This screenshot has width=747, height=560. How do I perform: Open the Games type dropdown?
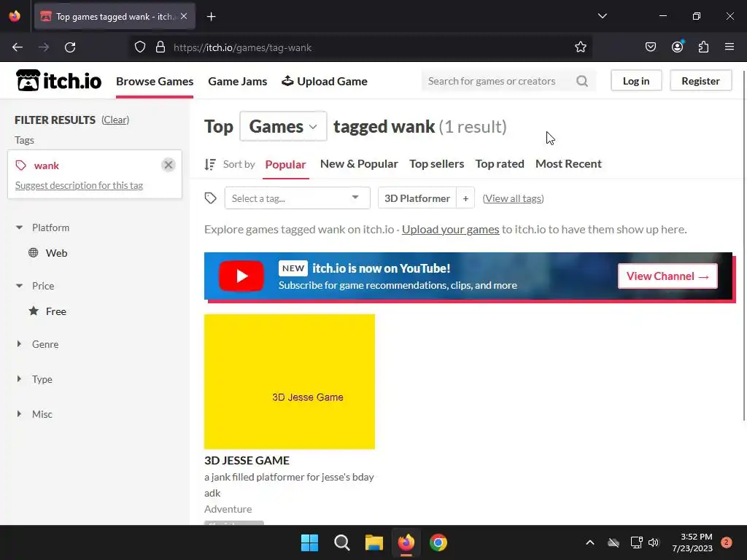pyautogui.click(x=283, y=126)
